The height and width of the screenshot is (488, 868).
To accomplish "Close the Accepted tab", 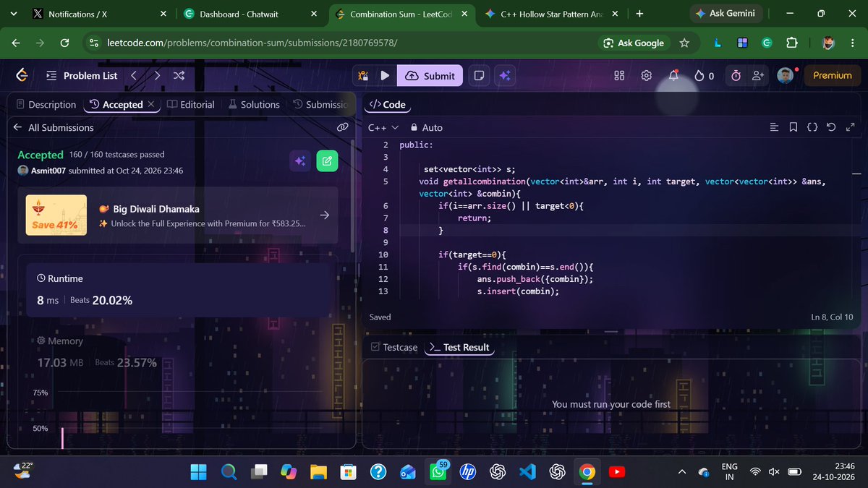I will pos(150,104).
